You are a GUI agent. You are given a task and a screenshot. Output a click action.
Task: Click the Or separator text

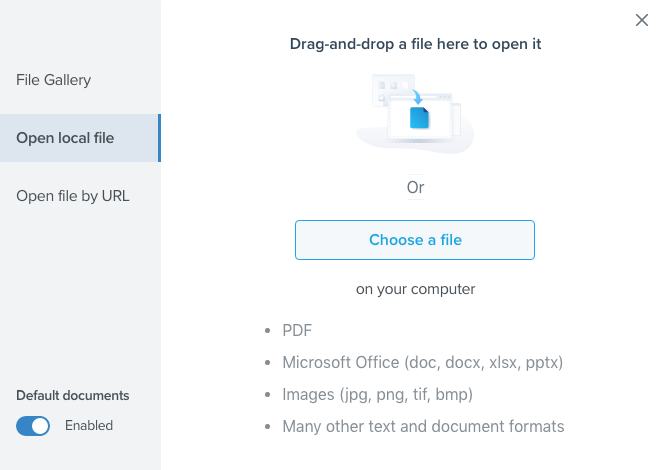(415, 187)
